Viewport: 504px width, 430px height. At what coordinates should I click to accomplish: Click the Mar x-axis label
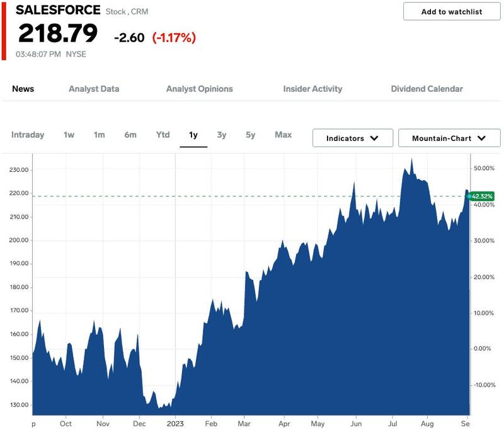[244, 424]
